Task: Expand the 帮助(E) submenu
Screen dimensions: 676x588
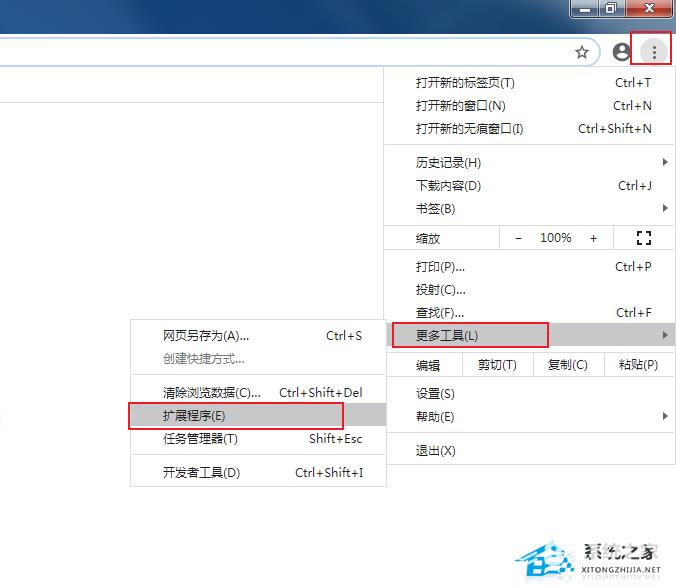Action: pyautogui.click(x=530, y=416)
